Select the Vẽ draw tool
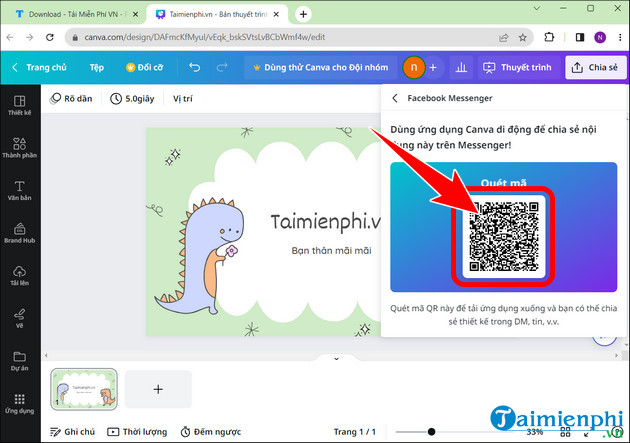 click(x=19, y=318)
